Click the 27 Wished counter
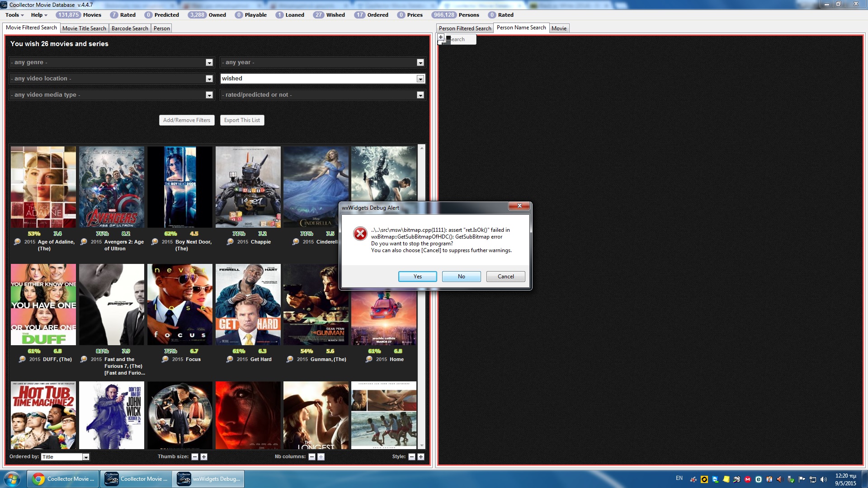 329,15
